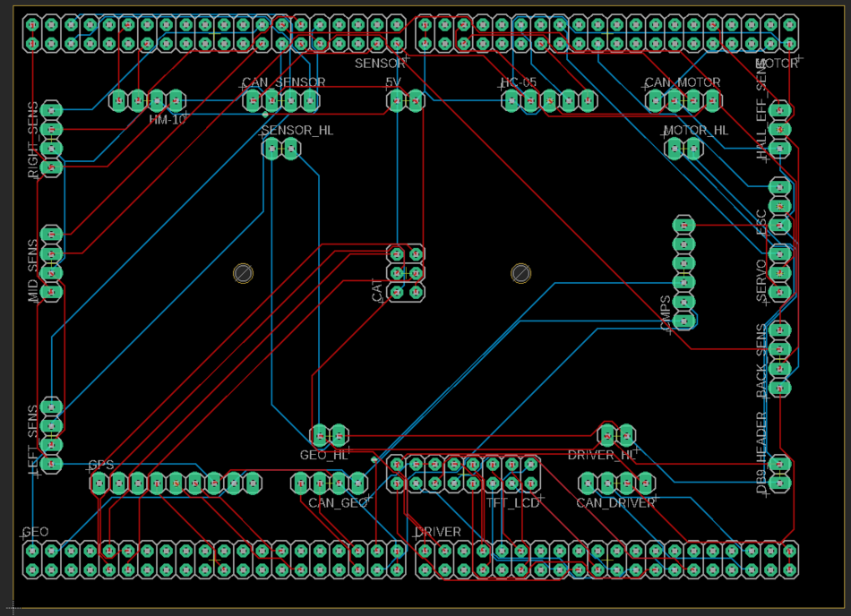The image size is (851, 616).
Task: Select the GPS label
Action: [x=101, y=466]
